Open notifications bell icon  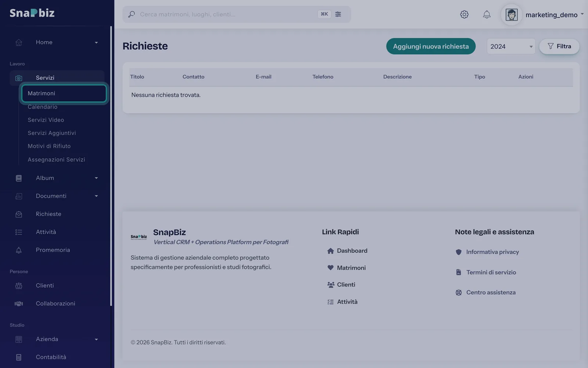pos(487,14)
